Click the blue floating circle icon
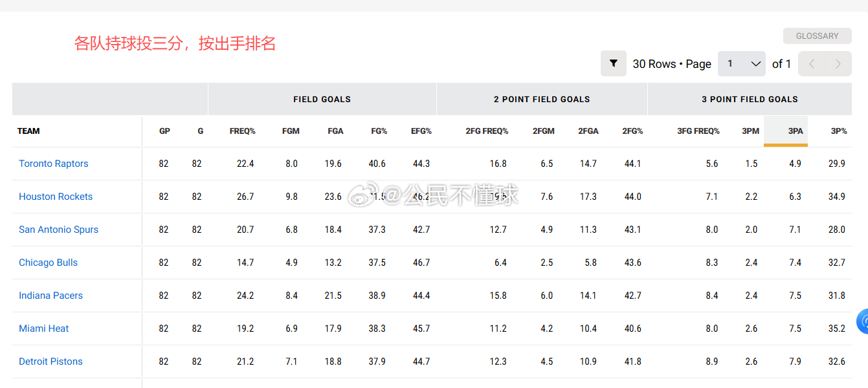Viewport: 868px width, 388px height. tap(863, 321)
